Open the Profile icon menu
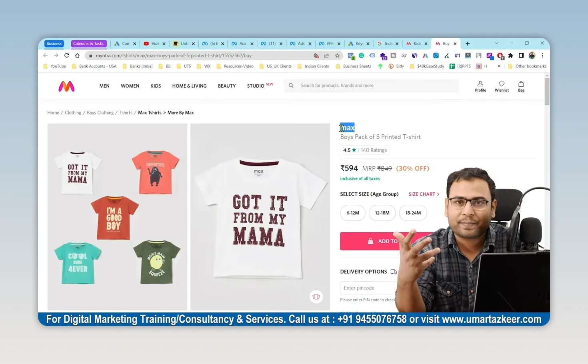The image size is (588, 364). click(x=480, y=86)
